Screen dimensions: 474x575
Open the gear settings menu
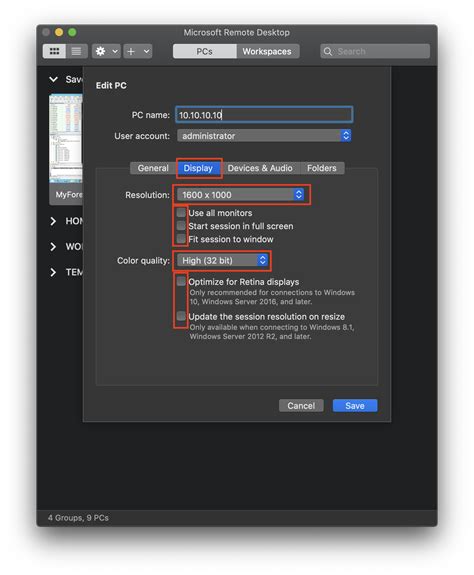[x=100, y=51]
